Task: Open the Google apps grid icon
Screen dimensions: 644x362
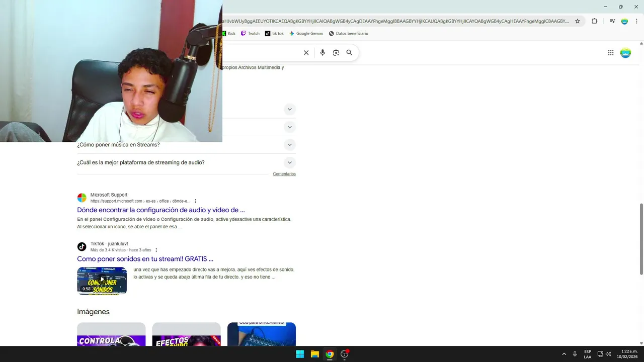Action: [x=611, y=53]
